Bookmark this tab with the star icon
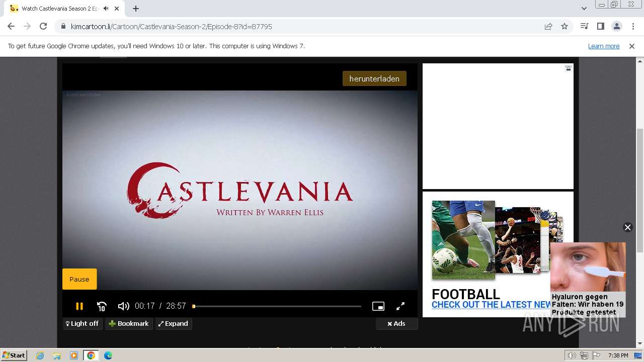 (565, 27)
